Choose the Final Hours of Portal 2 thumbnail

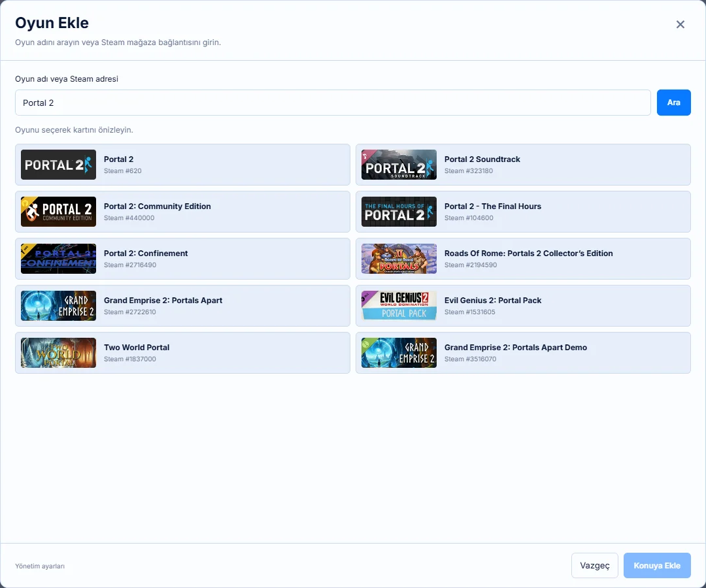point(399,212)
